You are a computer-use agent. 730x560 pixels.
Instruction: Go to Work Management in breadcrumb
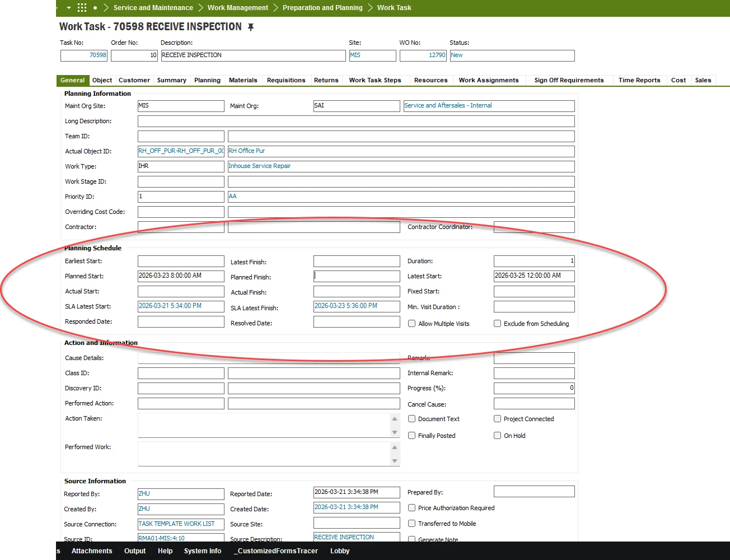click(x=238, y=8)
